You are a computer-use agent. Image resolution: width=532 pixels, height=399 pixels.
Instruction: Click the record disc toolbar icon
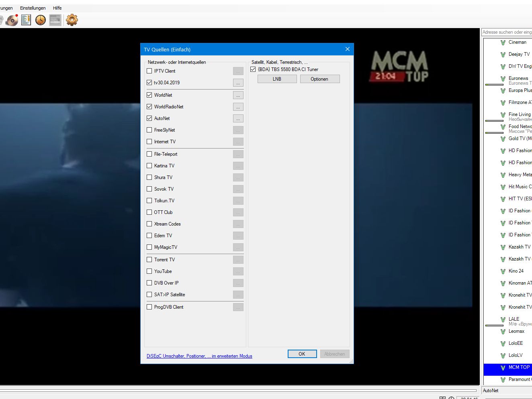pyautogui.click(x=12, y=20)
